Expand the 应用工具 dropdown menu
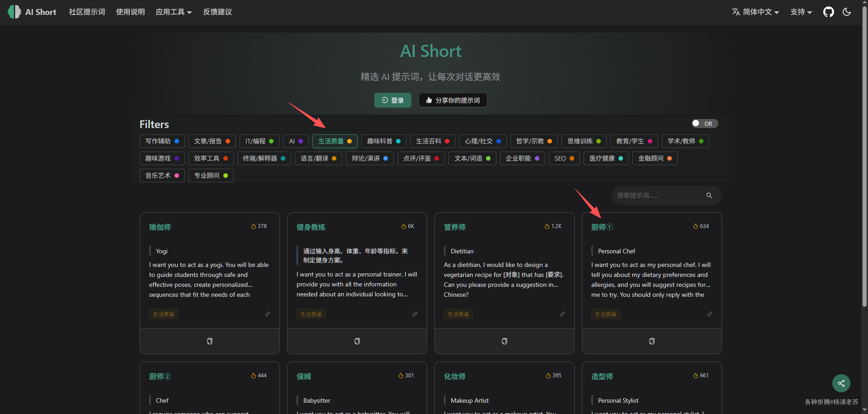The image size is (868, 414). coord(174,12)
